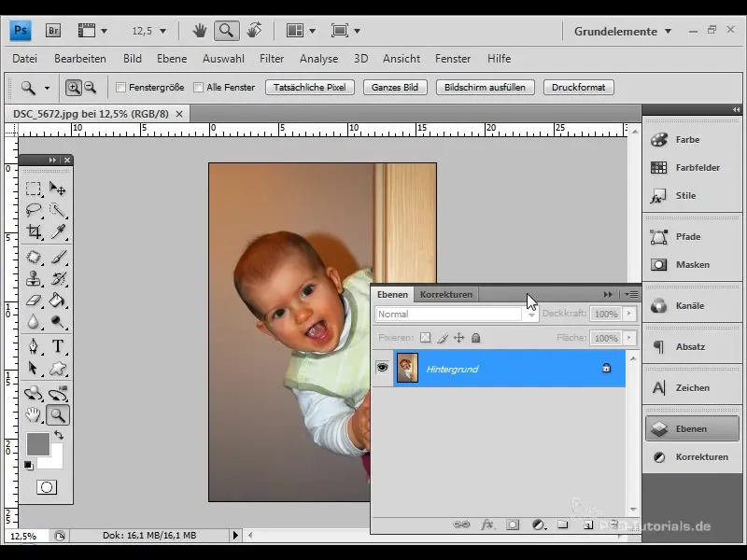
Task: Select the Clone Stamp tool
Action: pyautogui.click(x=33, y=279)
